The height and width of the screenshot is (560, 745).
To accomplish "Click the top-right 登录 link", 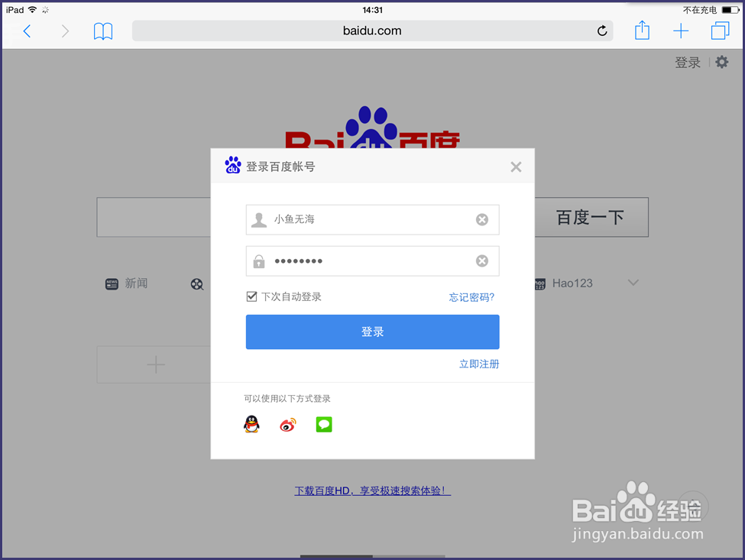I will point(688,62).
